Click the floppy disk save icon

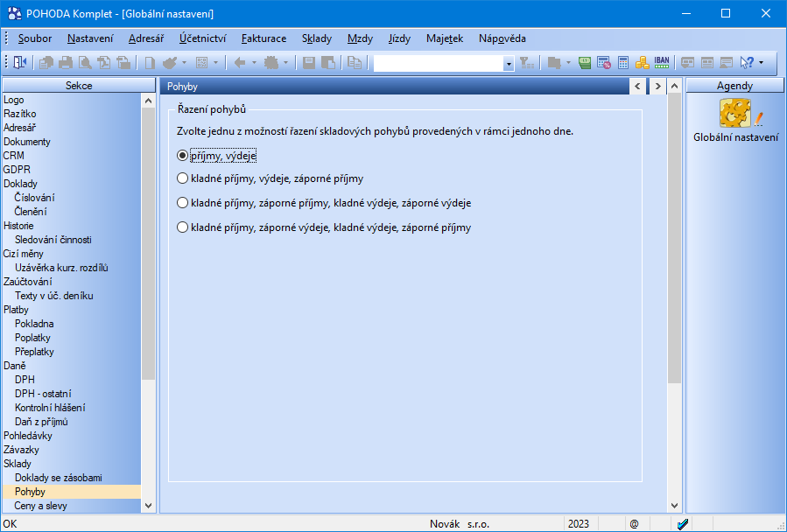309,63
